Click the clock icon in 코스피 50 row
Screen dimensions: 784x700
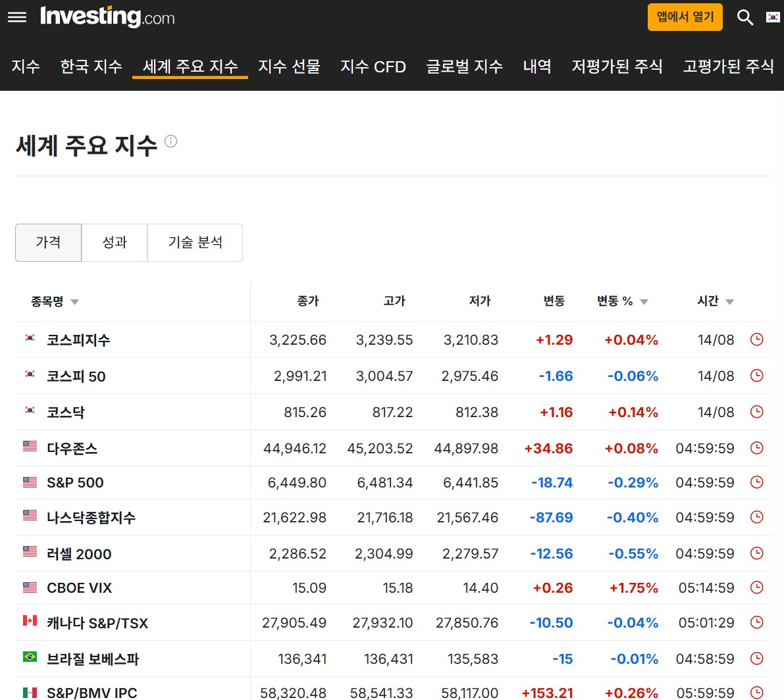pos(757,376)
